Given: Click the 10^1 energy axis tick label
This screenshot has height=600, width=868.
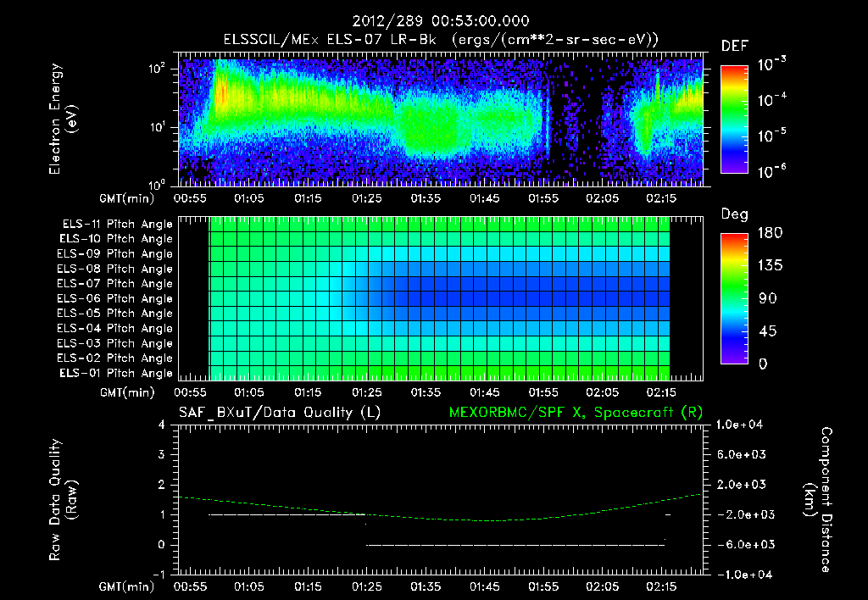Looking at the screenshot, I should [x=157, y=127].
